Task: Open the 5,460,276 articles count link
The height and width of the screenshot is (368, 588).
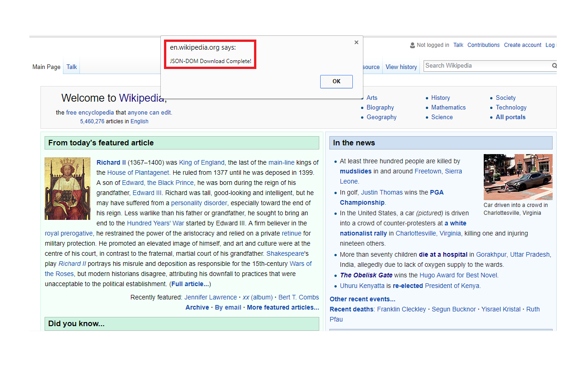Action: (92, 122)
